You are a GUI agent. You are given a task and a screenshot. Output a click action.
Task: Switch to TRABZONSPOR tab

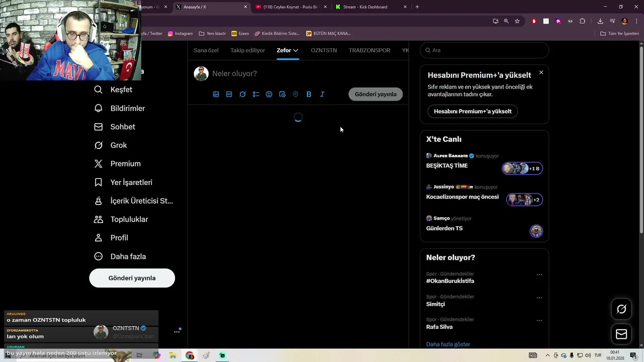coord(369,50)
